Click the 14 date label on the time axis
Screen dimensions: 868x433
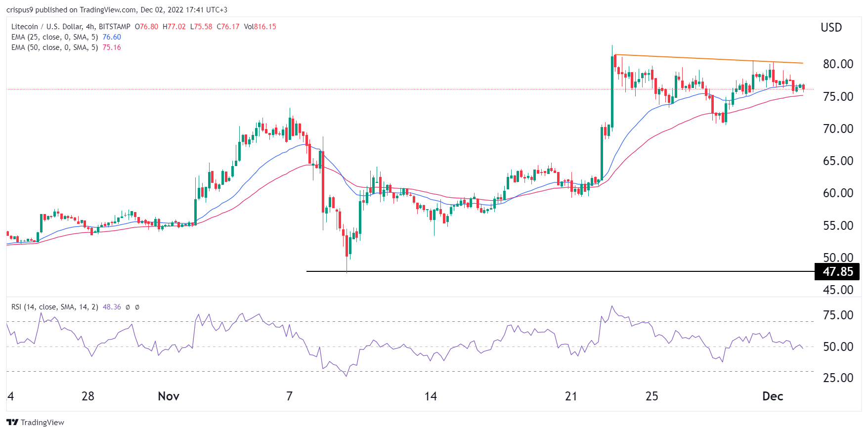click(431, 396)
